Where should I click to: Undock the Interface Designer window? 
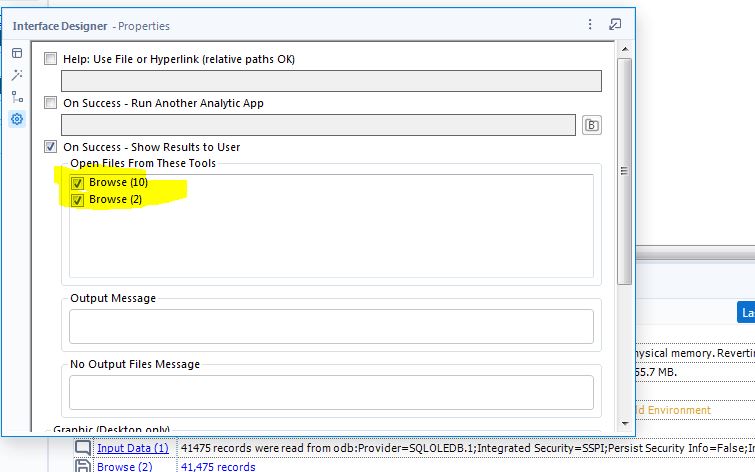point(615,24)
